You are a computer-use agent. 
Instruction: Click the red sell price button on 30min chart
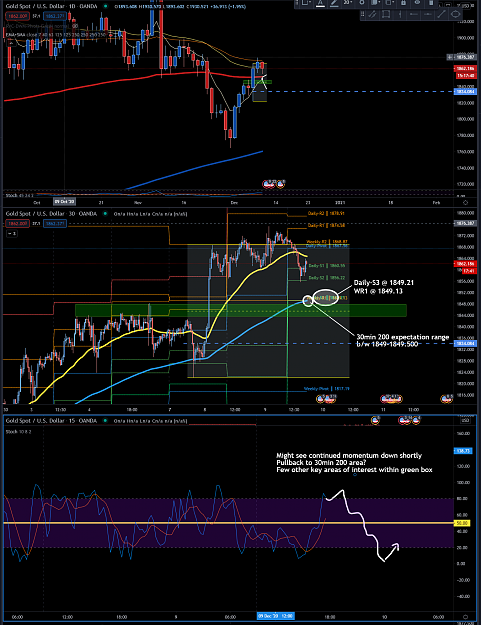[x=17, y=224]
